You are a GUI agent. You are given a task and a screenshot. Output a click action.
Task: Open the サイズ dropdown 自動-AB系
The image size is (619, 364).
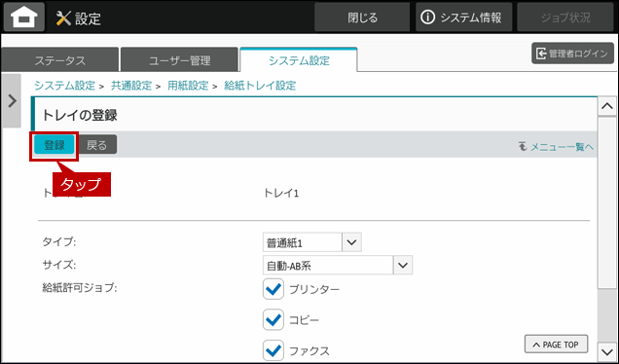tap(338, 266)
